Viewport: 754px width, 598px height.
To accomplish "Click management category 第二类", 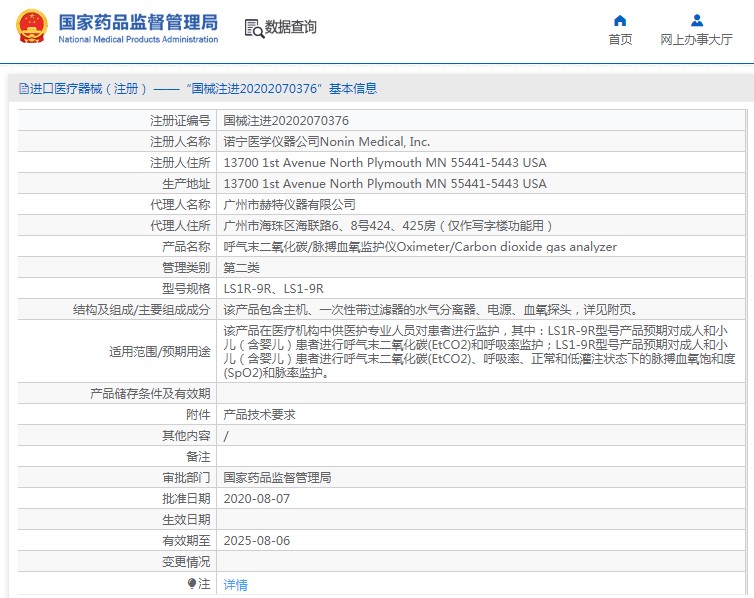I will pos(241,268).
